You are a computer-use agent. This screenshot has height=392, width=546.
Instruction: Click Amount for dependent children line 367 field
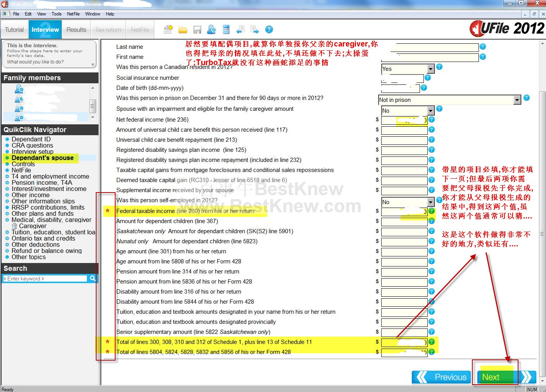click(x=404, y=222)
